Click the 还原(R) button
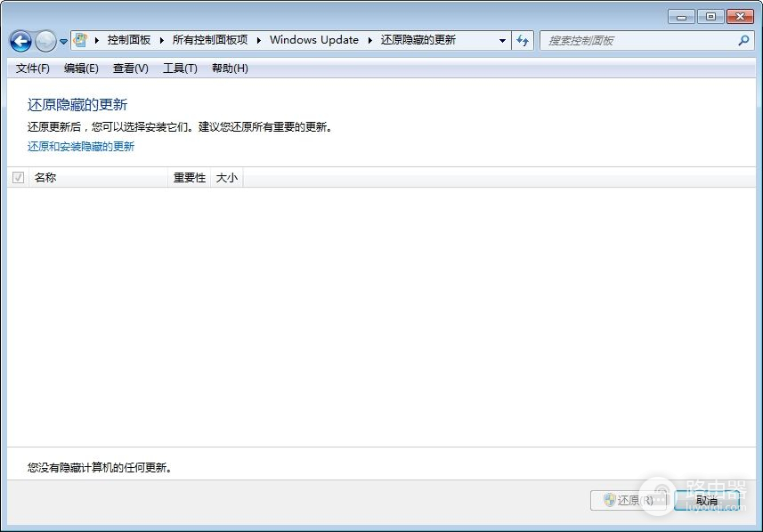Screen dimensions: 763x532 (x=629, y=500)
